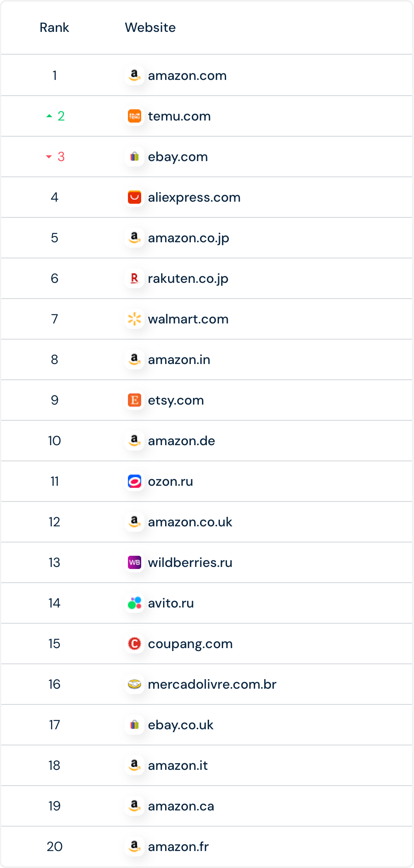Open the amazon.com link
Viewport: 414px width, 868px height.
click(187, 76)
